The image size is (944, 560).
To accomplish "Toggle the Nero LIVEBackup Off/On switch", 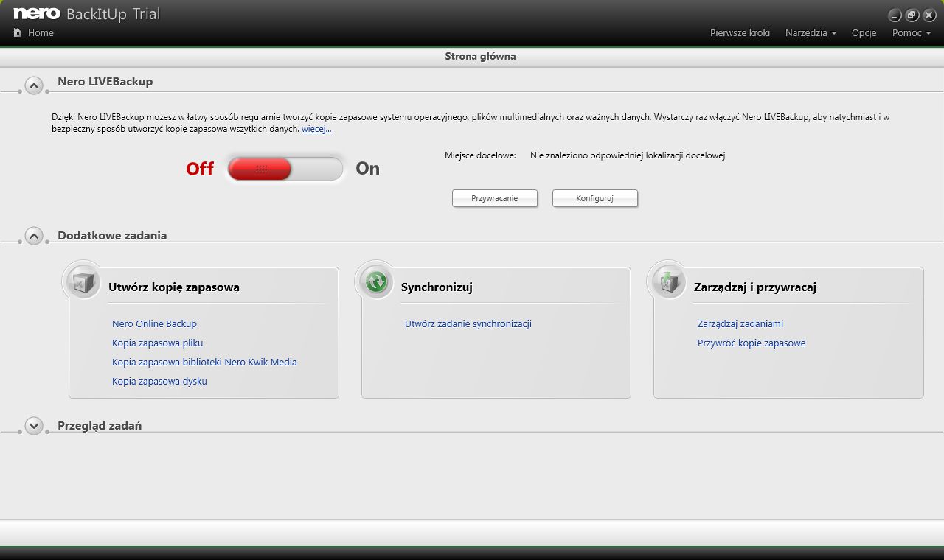I will click(285, 169).
